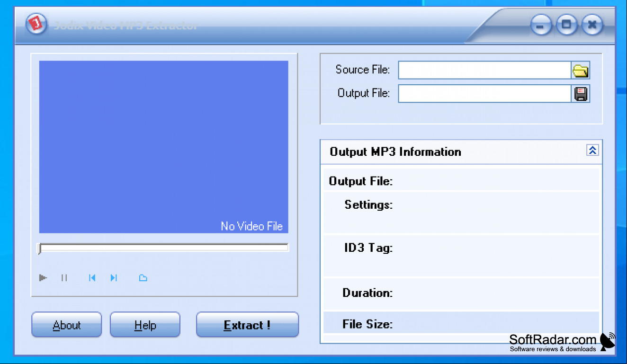627x364 pixels.
Task: Click the video preview area
Action: [x=163, y=147]
